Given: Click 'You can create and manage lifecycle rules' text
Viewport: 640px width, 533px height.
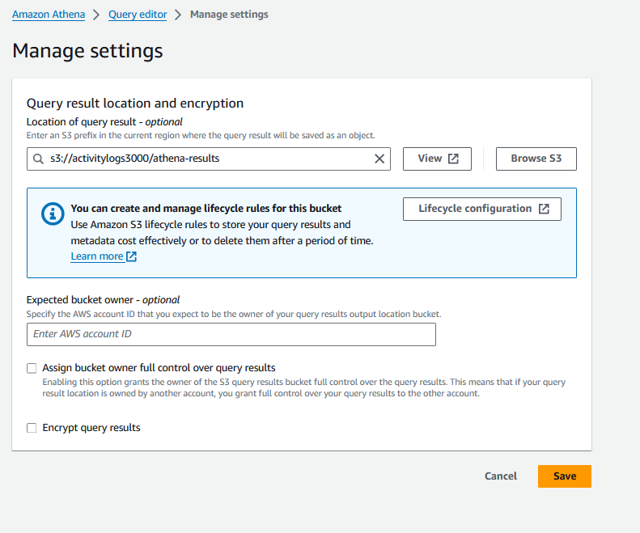Looking at the screenshot, I should click(x=206, y=209).
